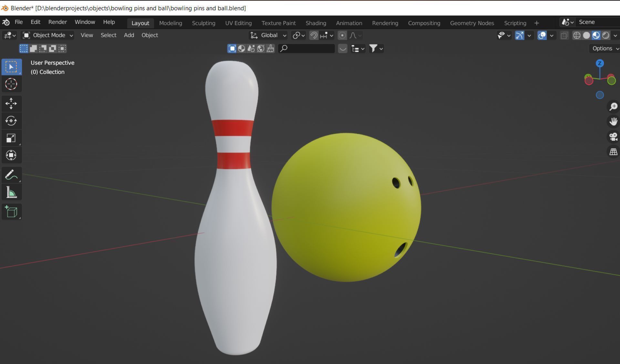Select the Add Cube tool
The width and height of the screenshot is (620, 364).
click(11, 212)
